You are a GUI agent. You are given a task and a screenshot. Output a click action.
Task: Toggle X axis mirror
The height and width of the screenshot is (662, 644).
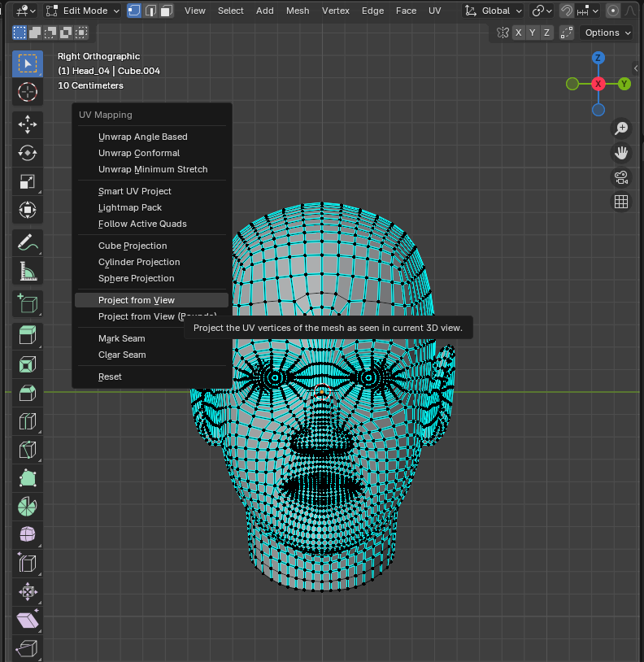click(517, 33)
